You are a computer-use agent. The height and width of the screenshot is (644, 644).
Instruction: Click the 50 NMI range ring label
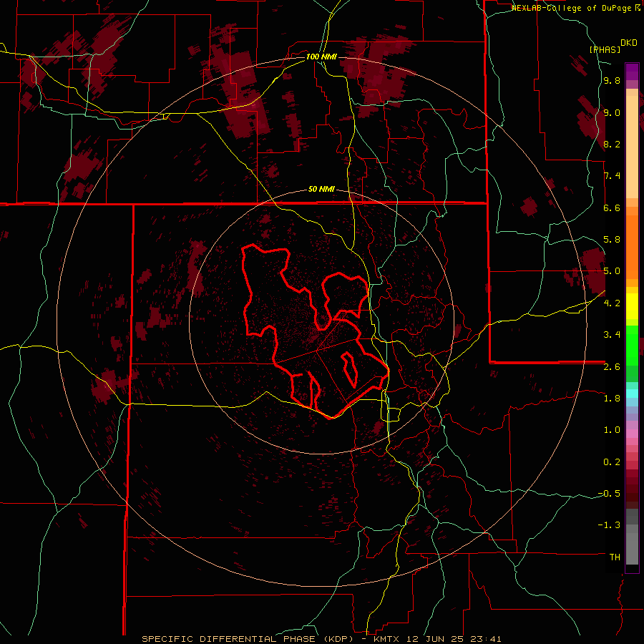coord(321,189)
